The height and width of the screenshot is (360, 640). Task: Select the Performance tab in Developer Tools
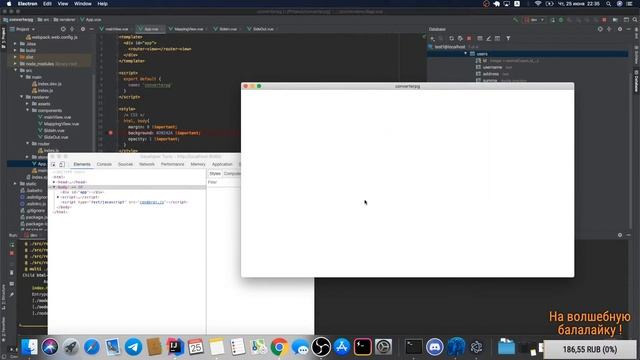click(x=172, y=164)
